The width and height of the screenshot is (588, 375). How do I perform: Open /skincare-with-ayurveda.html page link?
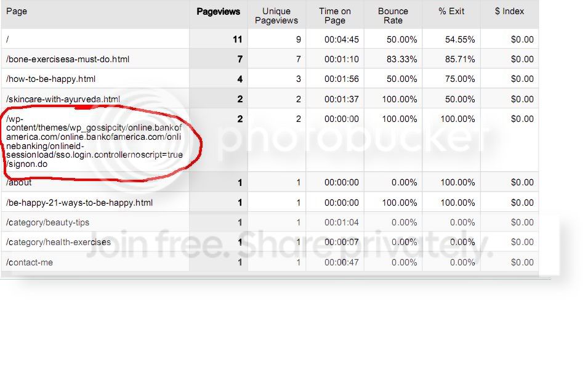63,99
